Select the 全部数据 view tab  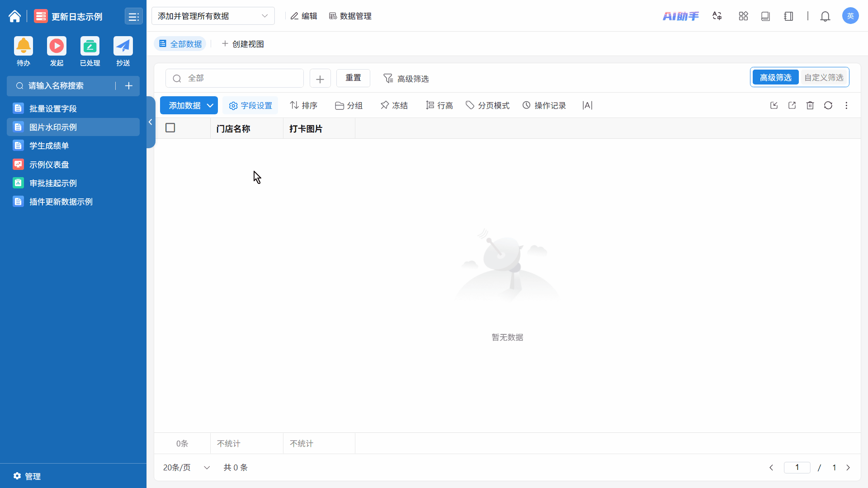[x=180, y=44]
